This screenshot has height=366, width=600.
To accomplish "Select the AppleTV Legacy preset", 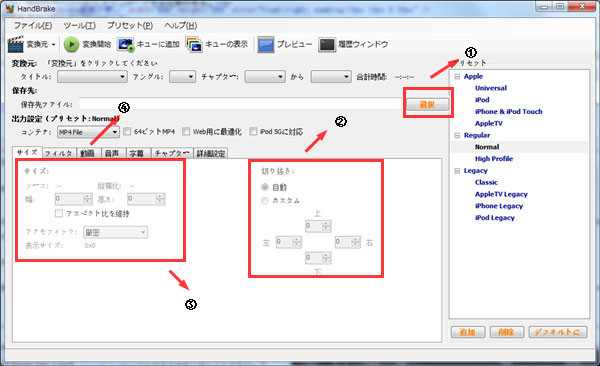I will click(x=501, y=194).
